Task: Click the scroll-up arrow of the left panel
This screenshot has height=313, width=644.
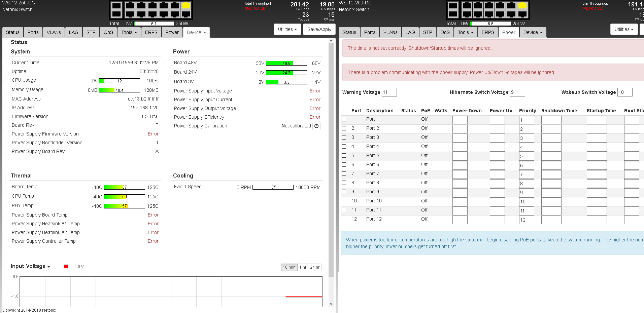Action: pyautogui.click(x=331, y=41)
